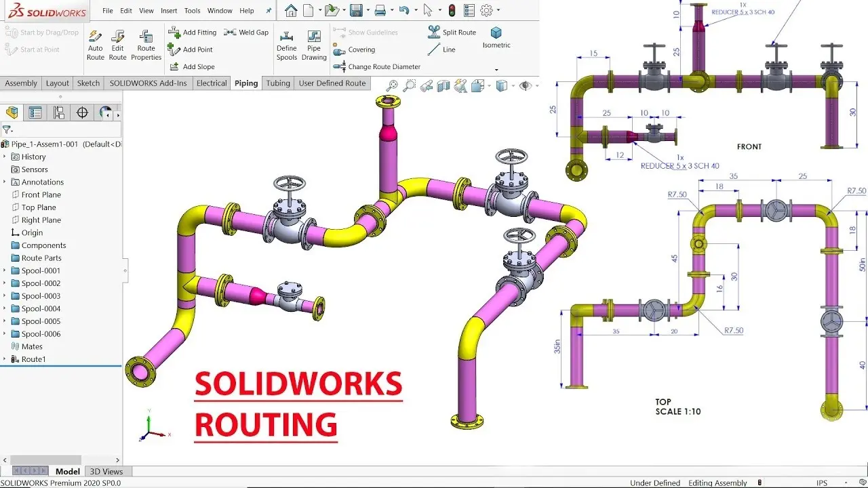Click the Add Slope button
The height and width of the screenshot is (488, 868).
tap(192, 66)
